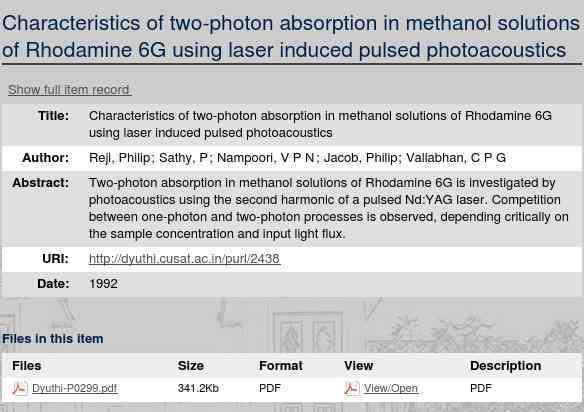The image size is (584, 412).
Task: Click the PDF value under Description column
Action: click(481, 388)
